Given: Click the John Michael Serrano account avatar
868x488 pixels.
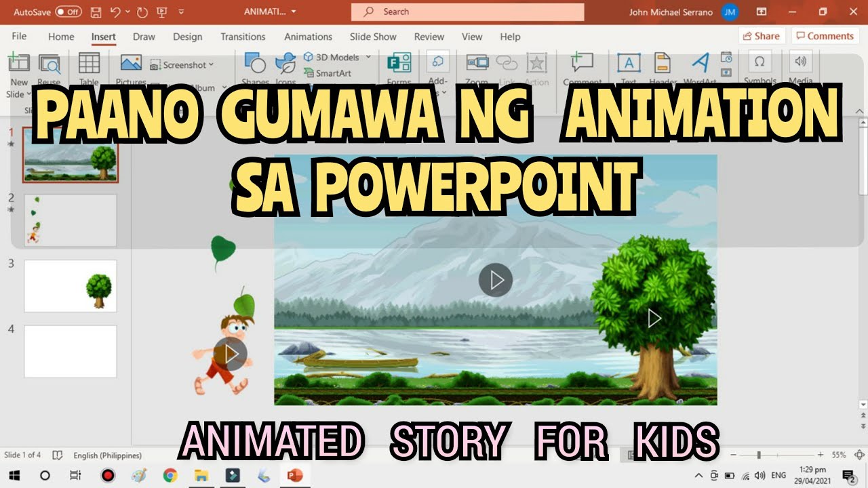Looking at the screenshot, I should [x=730, y=12].
